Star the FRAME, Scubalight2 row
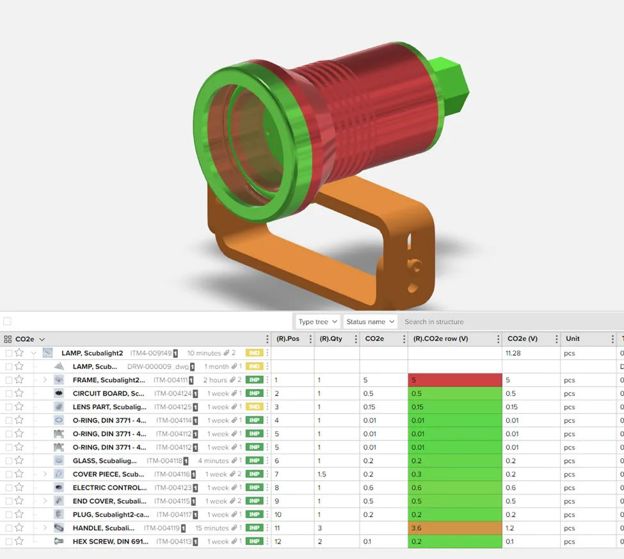 point(18,380)
